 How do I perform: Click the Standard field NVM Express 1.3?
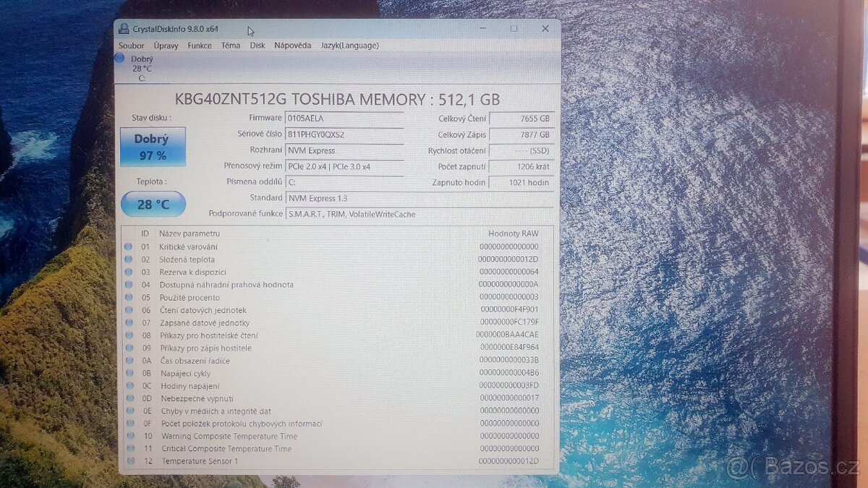[x=420, y=198]
